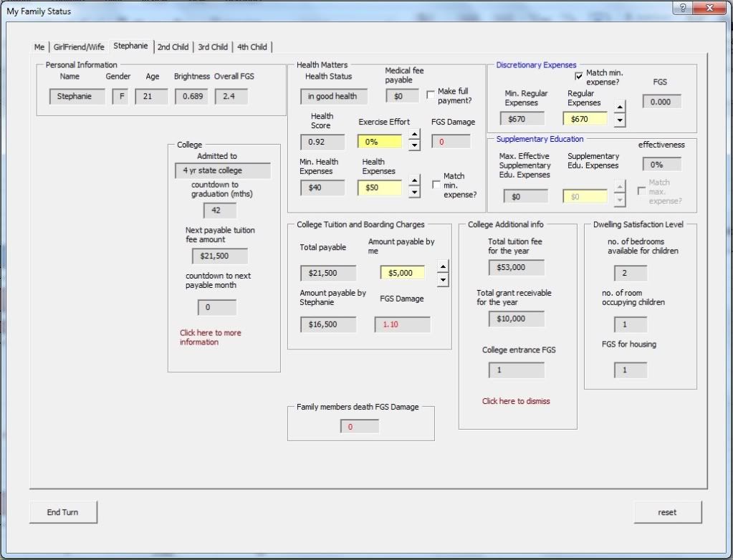Image resolution: width=733 pixels, height=560 pixels.
Task: Click the Health Expenses $50 field
Action: coord(379,188)
